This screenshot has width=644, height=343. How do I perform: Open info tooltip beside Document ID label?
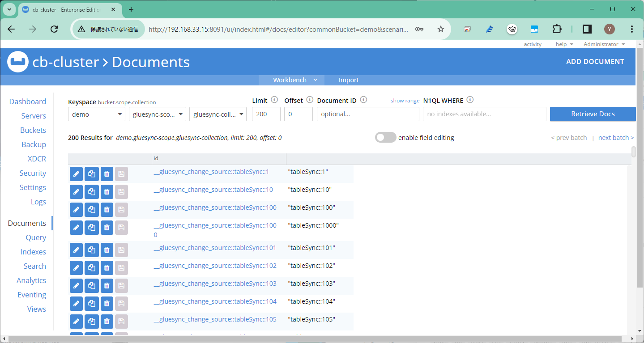click(x=363, y=100)
